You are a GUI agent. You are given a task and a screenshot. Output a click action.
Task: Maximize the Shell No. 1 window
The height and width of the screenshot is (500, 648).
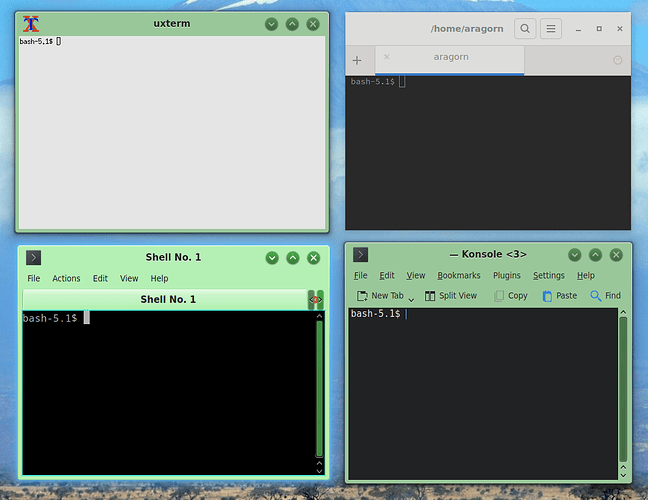tap(293, 258)
